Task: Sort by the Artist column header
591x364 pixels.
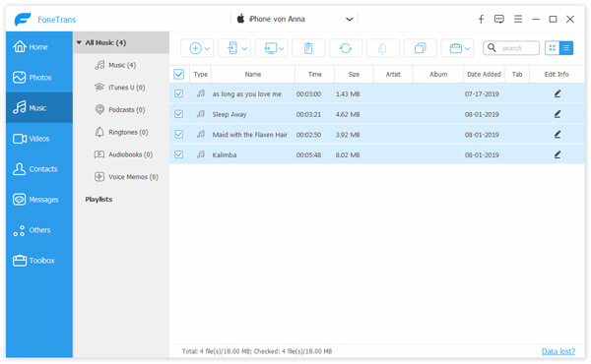Action: (393, 74)
